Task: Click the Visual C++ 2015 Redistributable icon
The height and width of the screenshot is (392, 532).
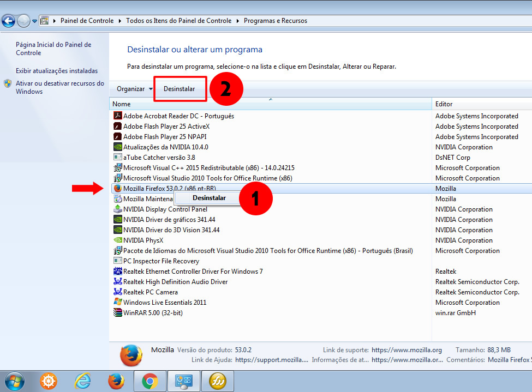Action: (117, 167)
